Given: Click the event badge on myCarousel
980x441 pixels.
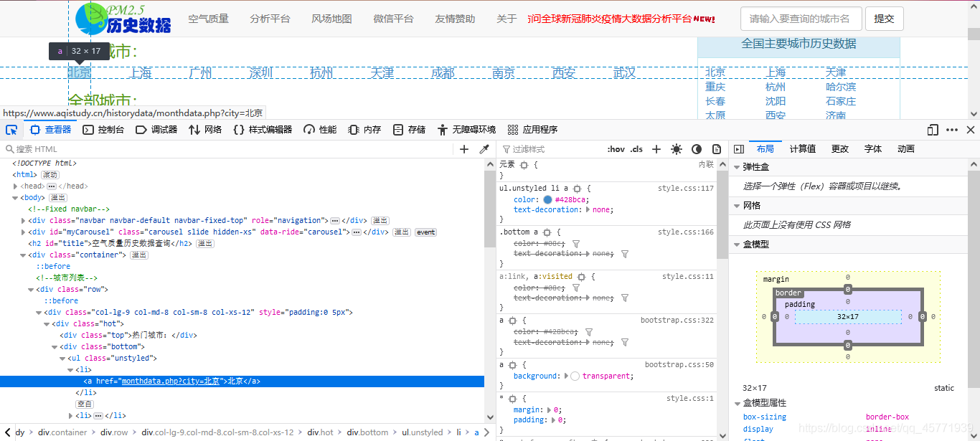Looking at the screenshot, I should coord(425,232).
